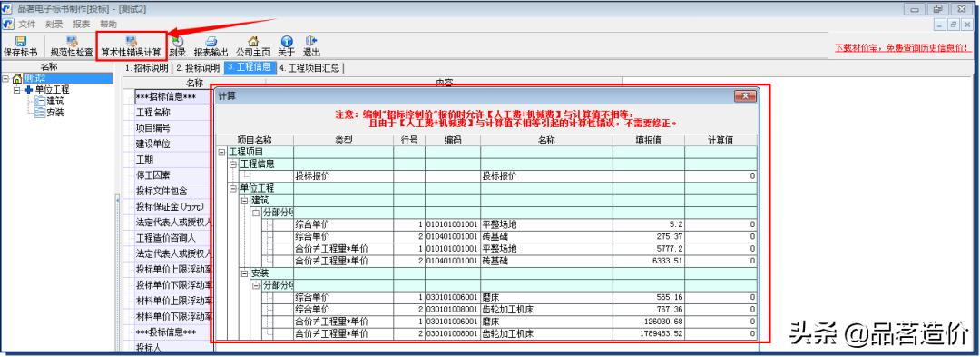Click the 填报值 column header
Screen dimensions: 980x357
[648, 140]
